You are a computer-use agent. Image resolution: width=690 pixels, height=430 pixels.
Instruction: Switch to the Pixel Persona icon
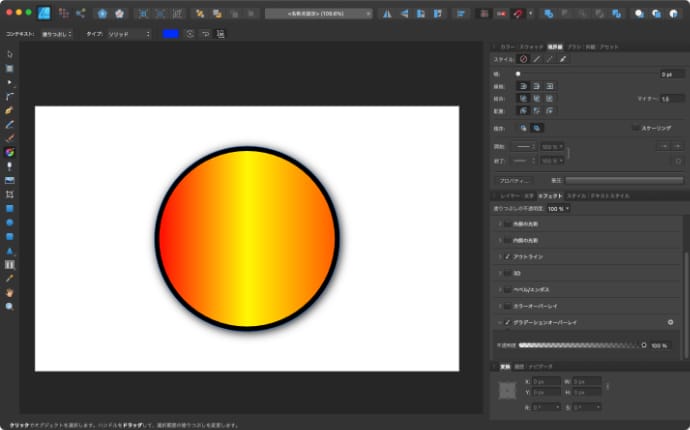(63, 14)
